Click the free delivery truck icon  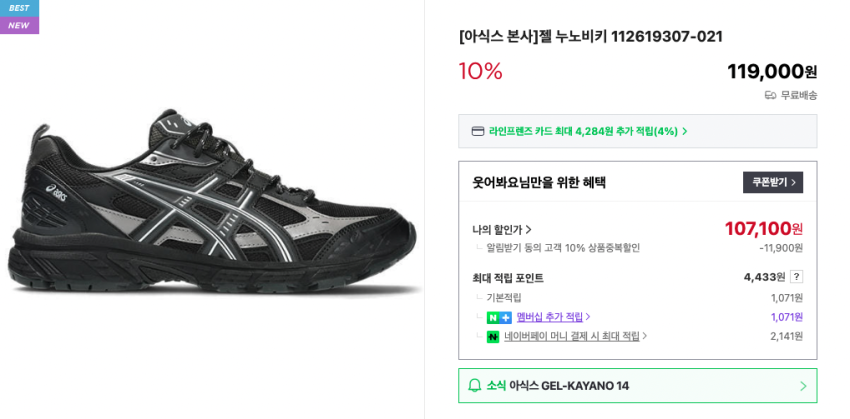(770, 95)
